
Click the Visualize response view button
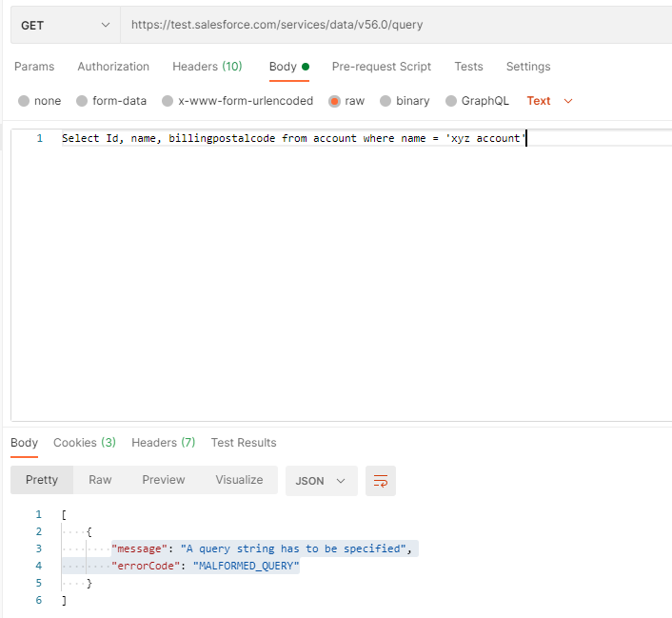(x=239, y=480)
